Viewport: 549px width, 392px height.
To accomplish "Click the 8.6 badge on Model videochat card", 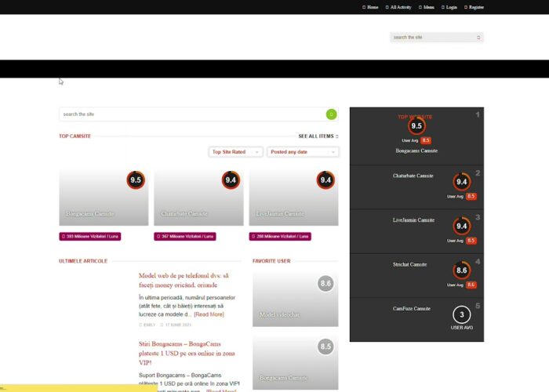I will (x=325, y=283).
